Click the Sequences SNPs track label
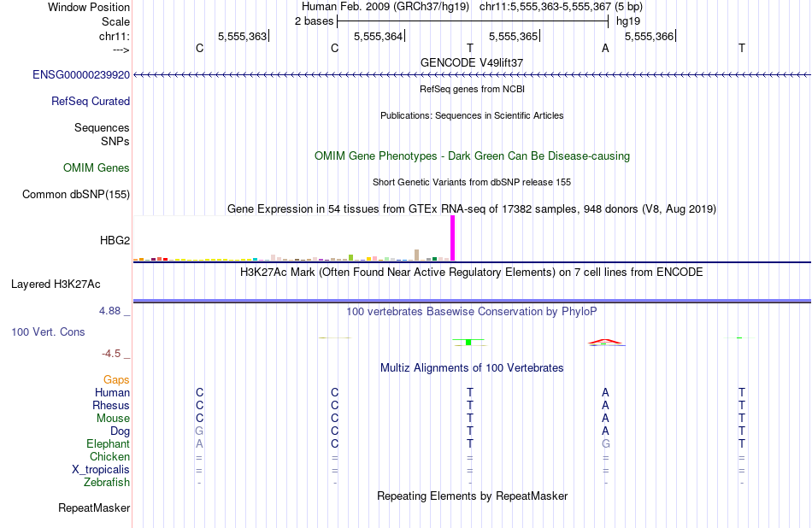Screen dimensions: 812x528 pyautogui.click(x=102, y=134)
